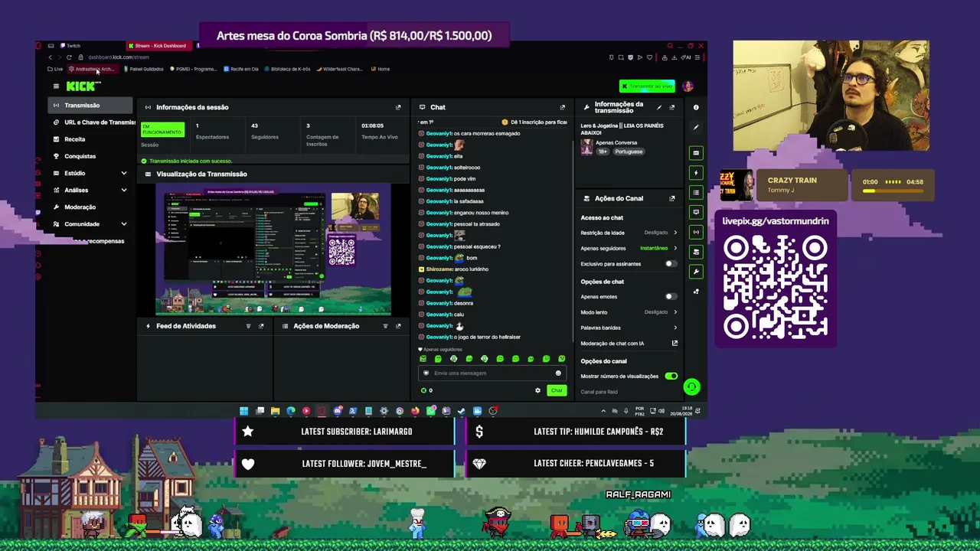980x551 pixels.
Task: Open chat settings gear icon
Action: (537, 390)
